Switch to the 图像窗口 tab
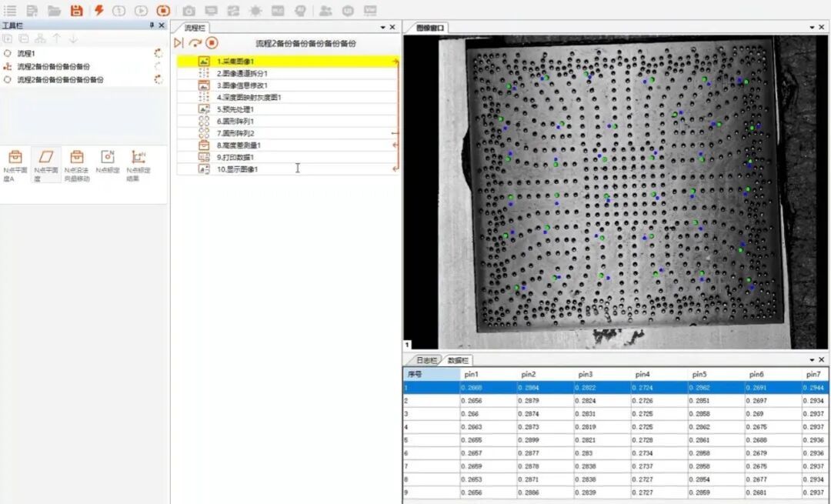 point(429,28)
